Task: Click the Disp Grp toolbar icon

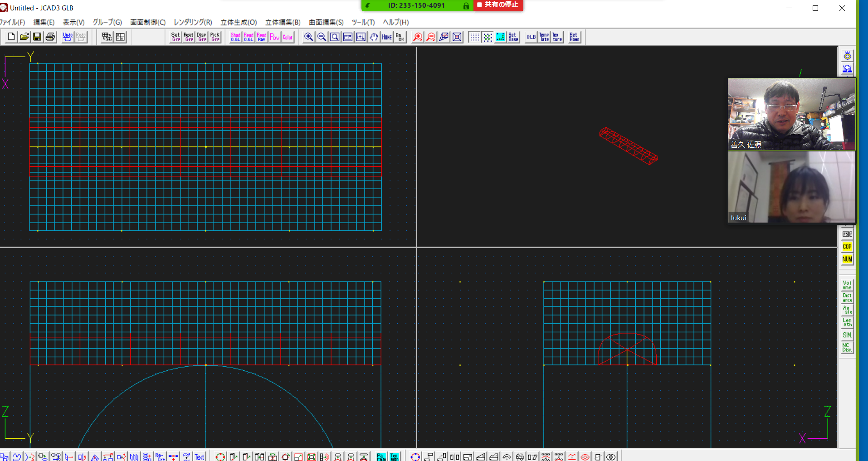Action: pos(202,37)
